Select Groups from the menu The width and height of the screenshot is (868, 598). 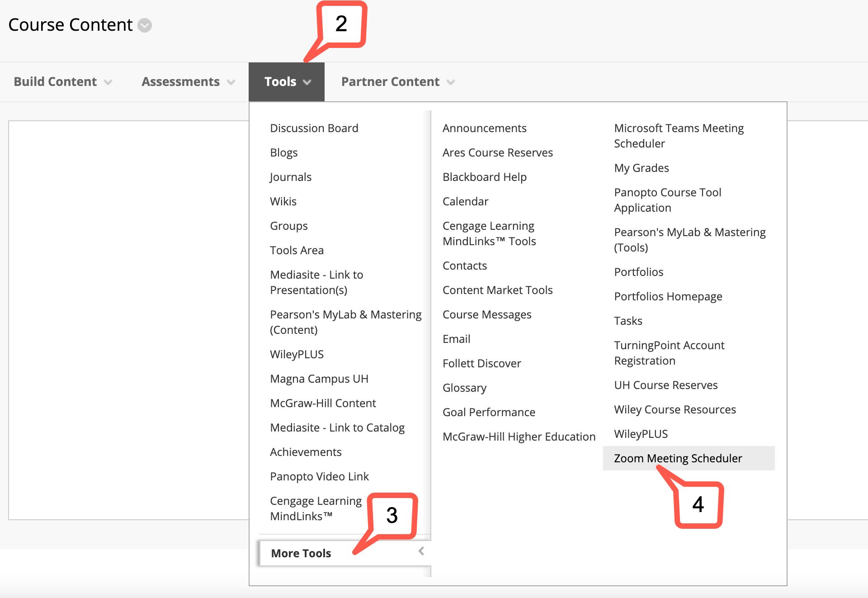click(289, 226)
